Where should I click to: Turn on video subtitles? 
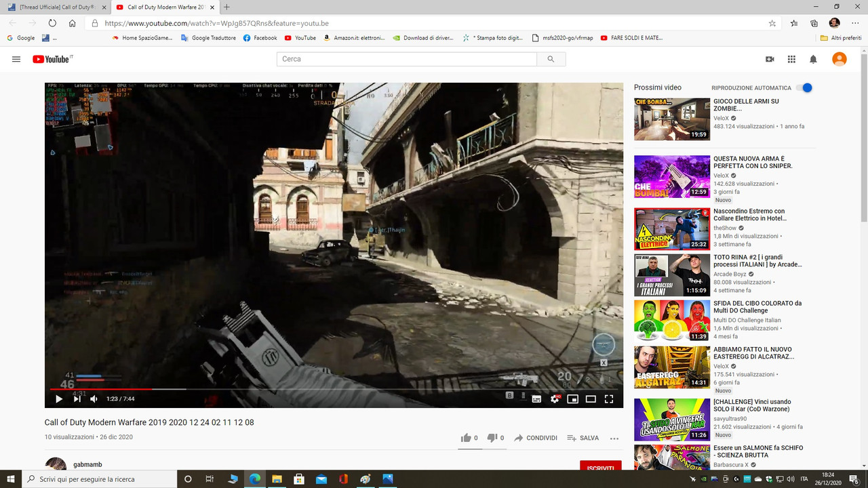coord(536,399)
